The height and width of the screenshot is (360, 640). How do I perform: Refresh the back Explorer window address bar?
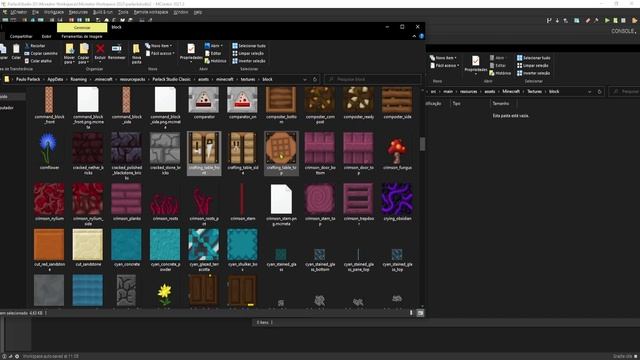pos(600,91)
